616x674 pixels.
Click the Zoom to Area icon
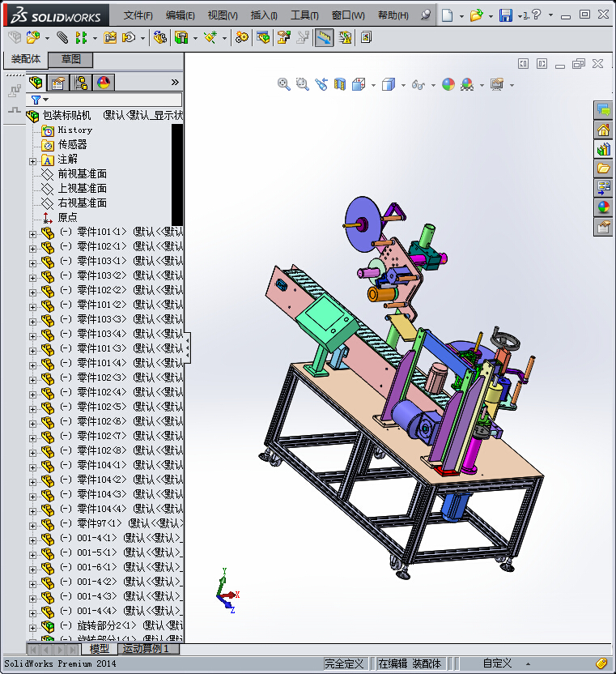(303, 83)
